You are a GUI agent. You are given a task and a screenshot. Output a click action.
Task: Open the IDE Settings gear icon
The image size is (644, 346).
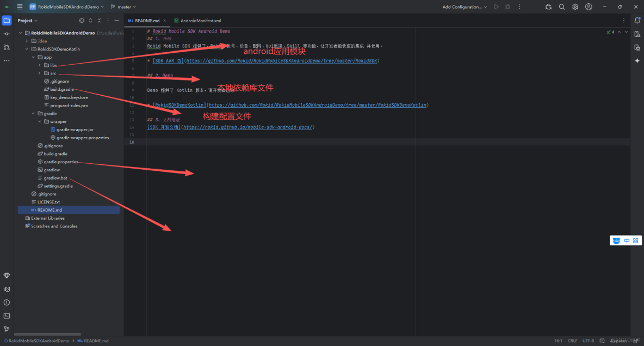click(575, 7)
